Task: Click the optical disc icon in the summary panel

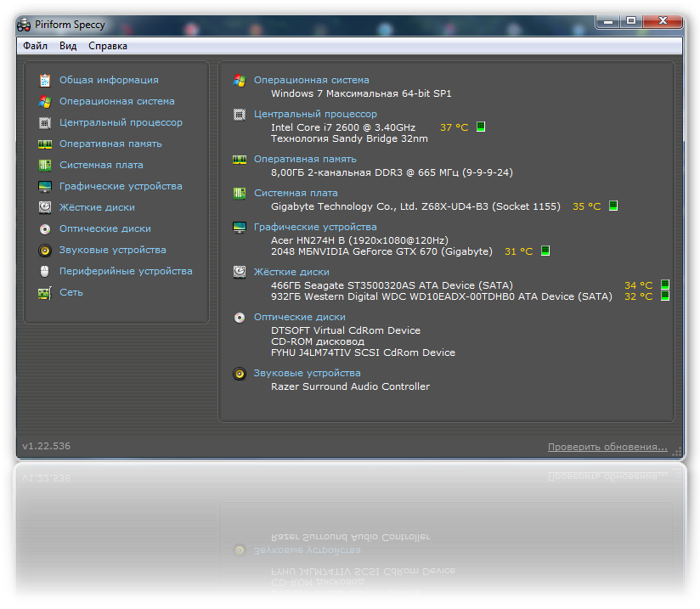Action: (x=240, y=318)
